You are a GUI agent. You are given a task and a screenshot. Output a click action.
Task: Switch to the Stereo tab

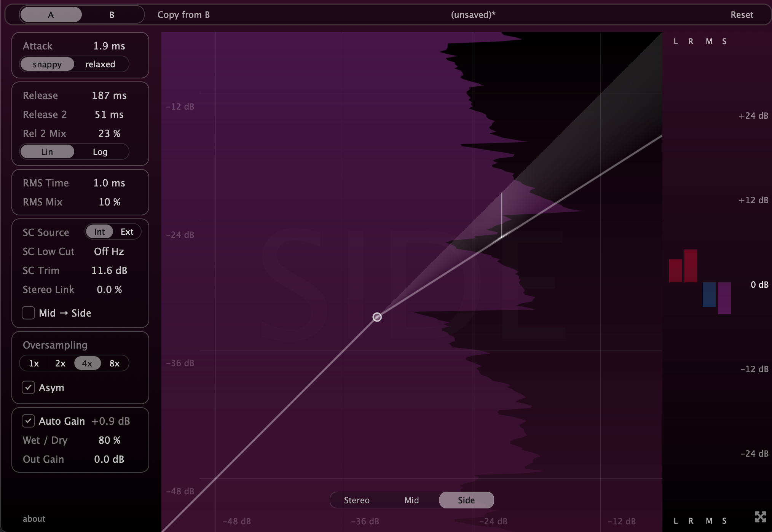[357, 500]
